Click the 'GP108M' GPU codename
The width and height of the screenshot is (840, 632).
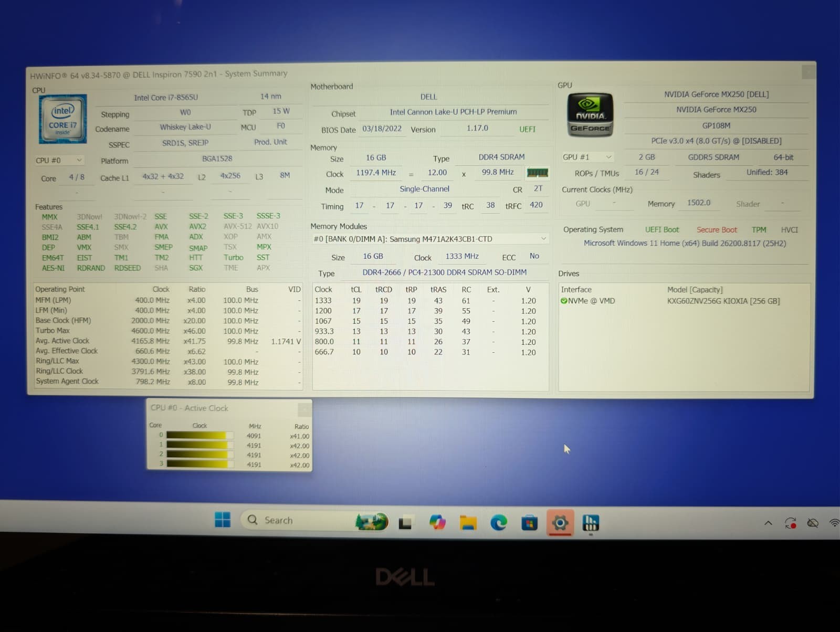coord(716,125)
